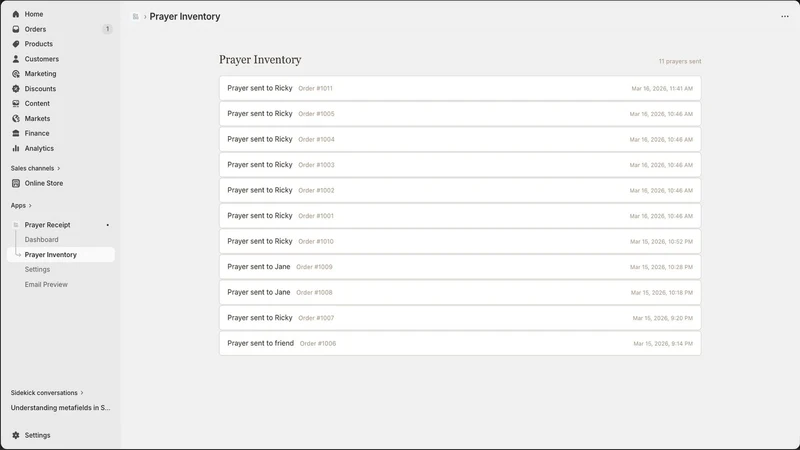Open the Orders section label
This screenshot has width=800, height=450.
click(35, 29)
